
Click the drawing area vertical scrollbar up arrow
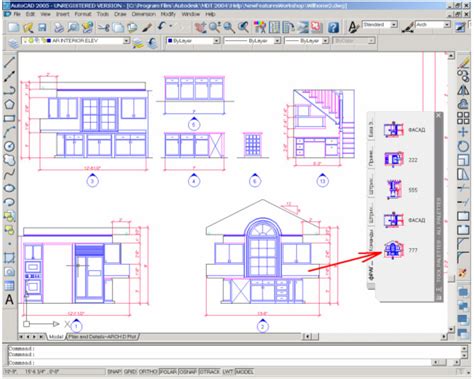(451, 56)
